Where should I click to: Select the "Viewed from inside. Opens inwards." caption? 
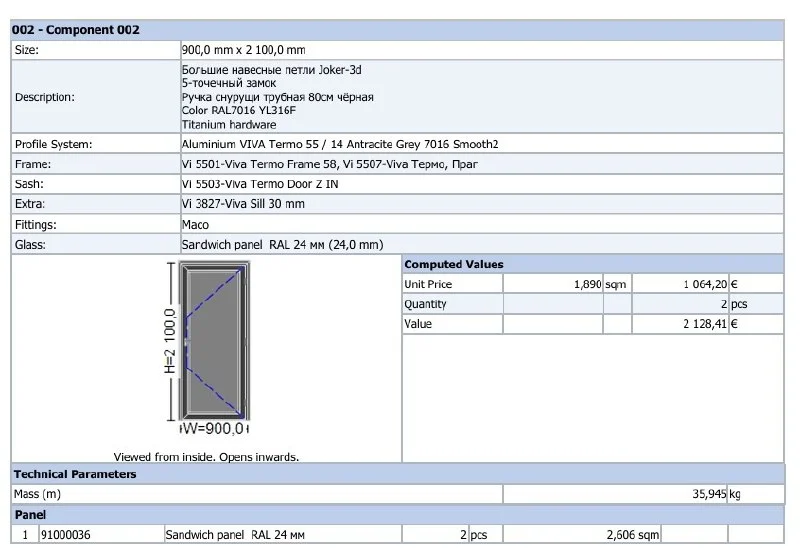206,457
